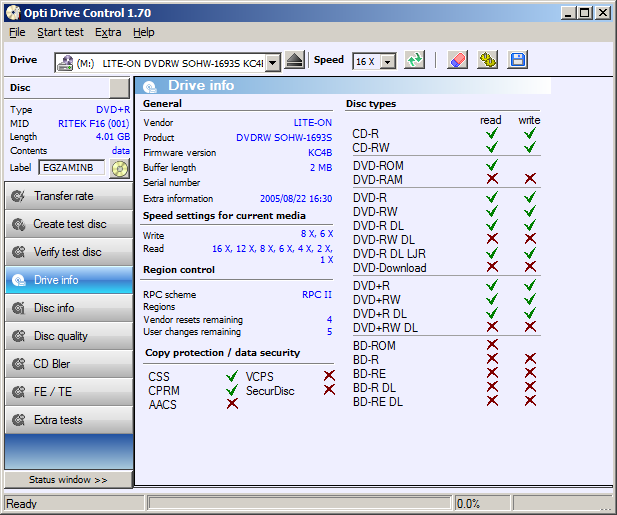The image size is (617, 515).
Task: Switch to the Create test disc panel
Action: tap(69, 224)
